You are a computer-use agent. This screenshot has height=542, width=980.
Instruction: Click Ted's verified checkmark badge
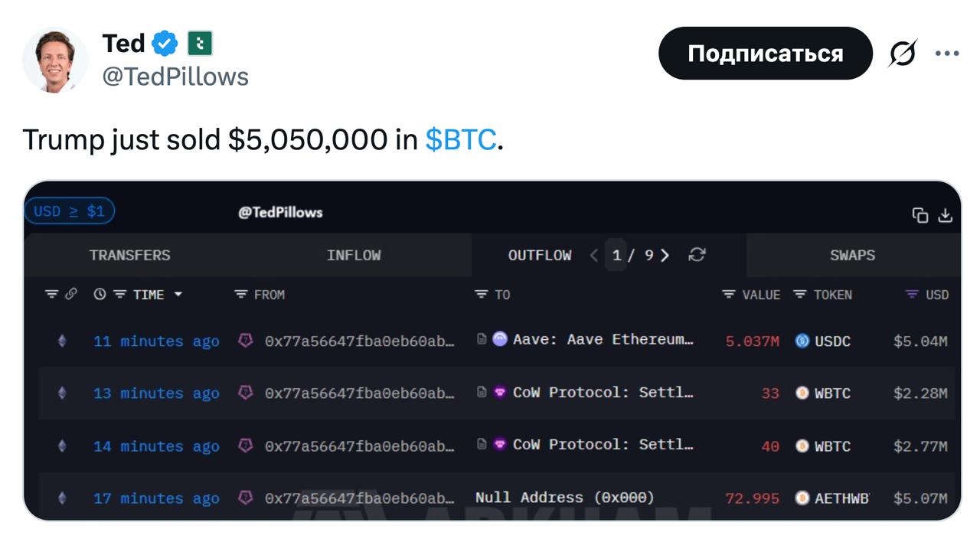(165, 44)
